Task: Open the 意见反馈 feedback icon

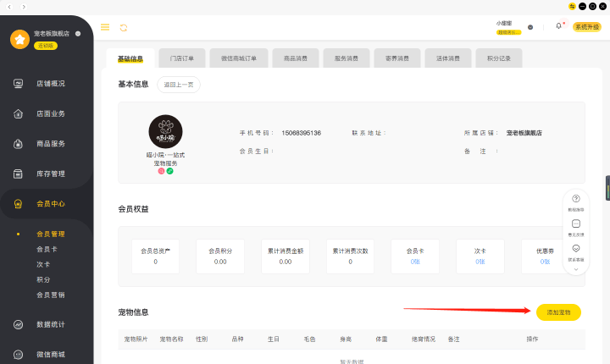Action: [576, 223]
